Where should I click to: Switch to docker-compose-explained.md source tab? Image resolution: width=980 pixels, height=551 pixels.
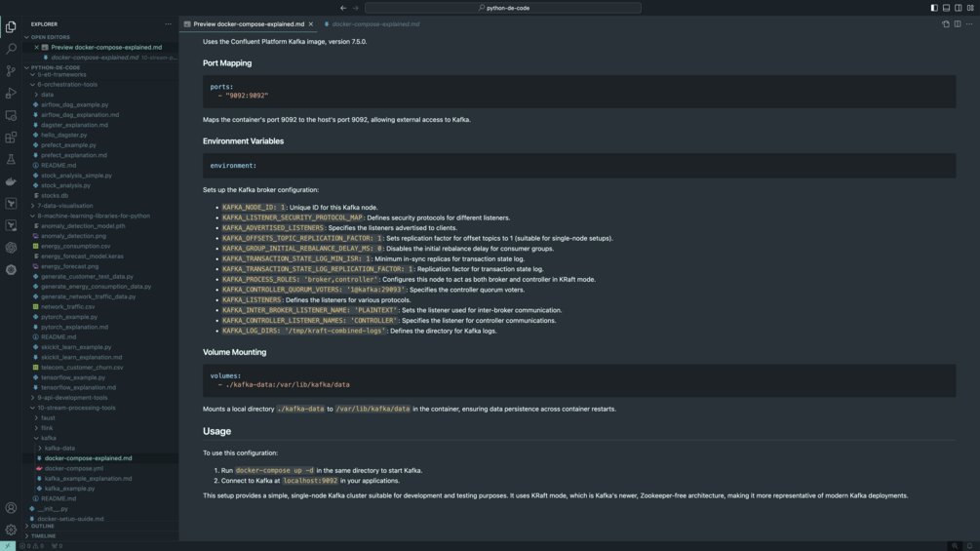coord(375,24)
